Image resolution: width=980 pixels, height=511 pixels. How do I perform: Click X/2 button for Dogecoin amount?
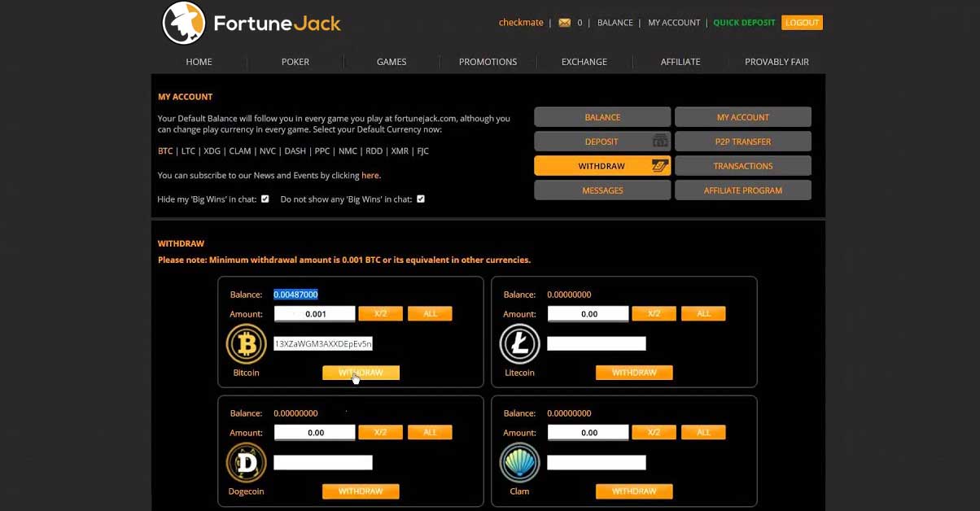click(380, 433)
